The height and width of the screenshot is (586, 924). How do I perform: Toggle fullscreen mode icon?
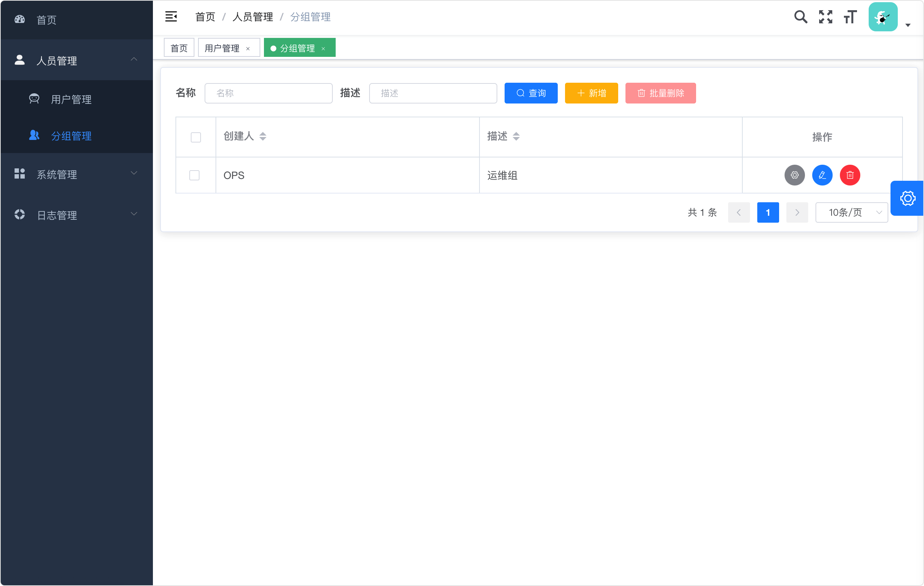(x=825, y=17)
